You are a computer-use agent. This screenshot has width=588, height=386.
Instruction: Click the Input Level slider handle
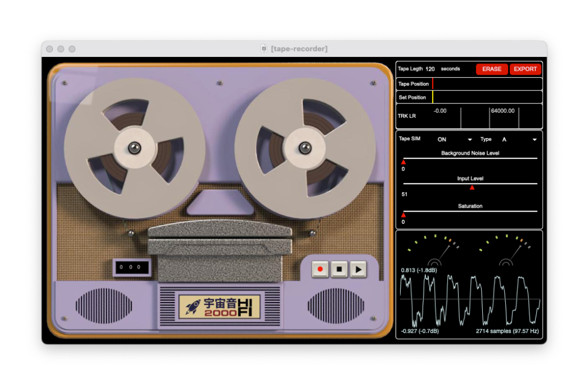point(472,188)
